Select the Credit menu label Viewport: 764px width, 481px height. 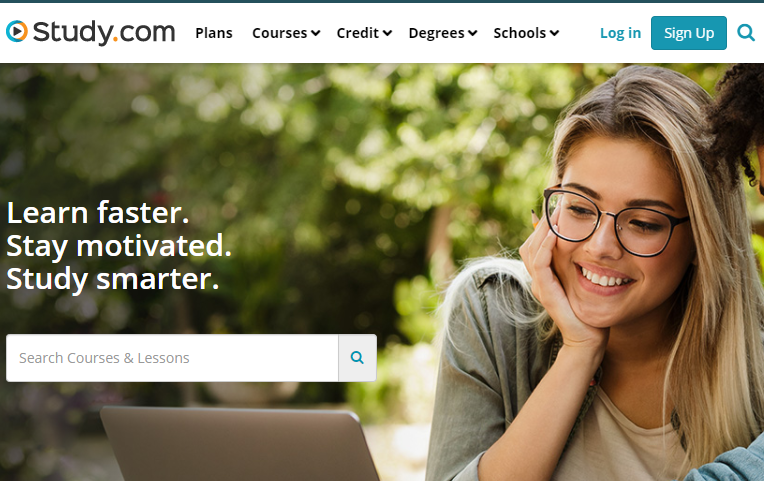coord(358,33)
